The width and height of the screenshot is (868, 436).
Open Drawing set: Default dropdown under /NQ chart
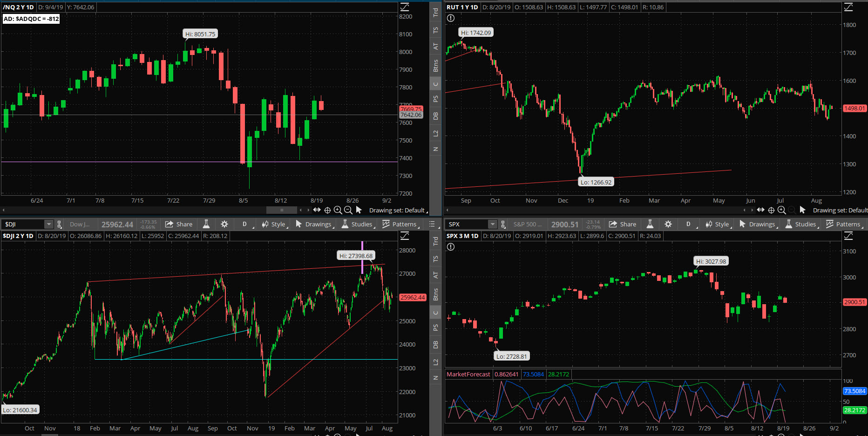point(398,210)
